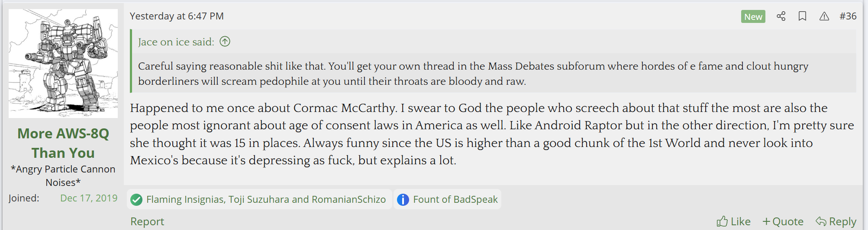Open post permalink #36
This screenshot has width=868, height=230.
(x=848, y=16)
